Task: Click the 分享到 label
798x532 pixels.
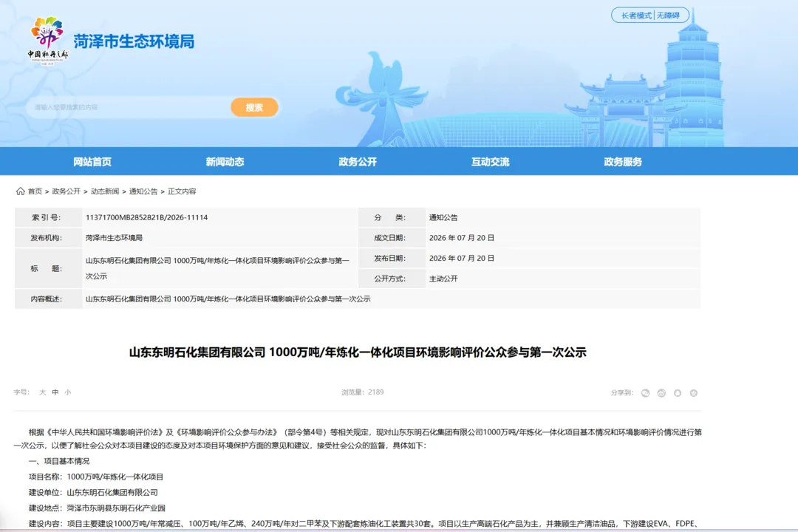Action: 622,392
